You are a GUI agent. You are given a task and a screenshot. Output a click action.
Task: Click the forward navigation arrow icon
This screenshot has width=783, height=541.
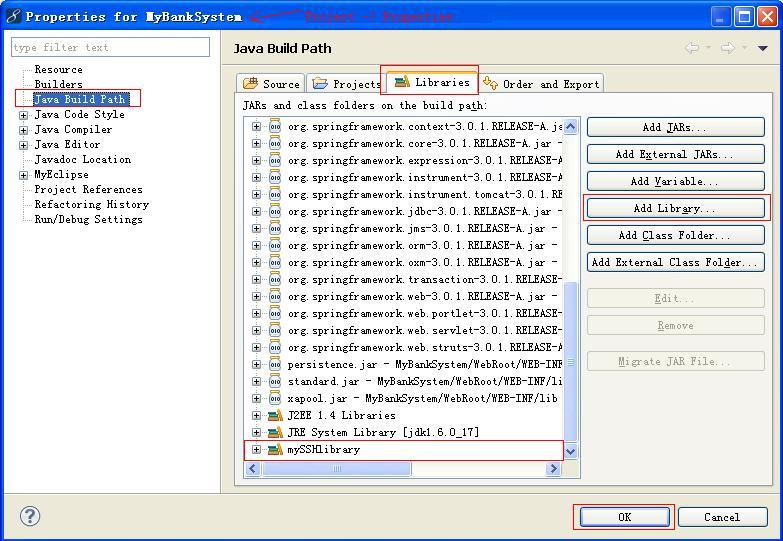tap(728, 48)
